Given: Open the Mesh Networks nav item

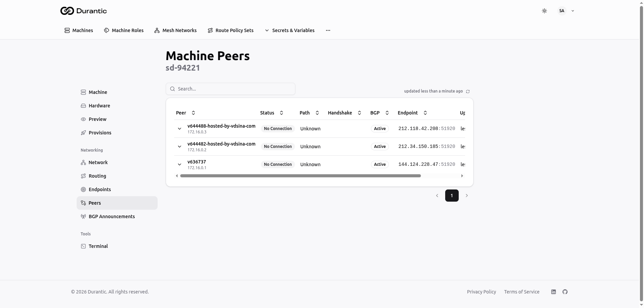Looking at the screenshot, I should pos(176,30).
